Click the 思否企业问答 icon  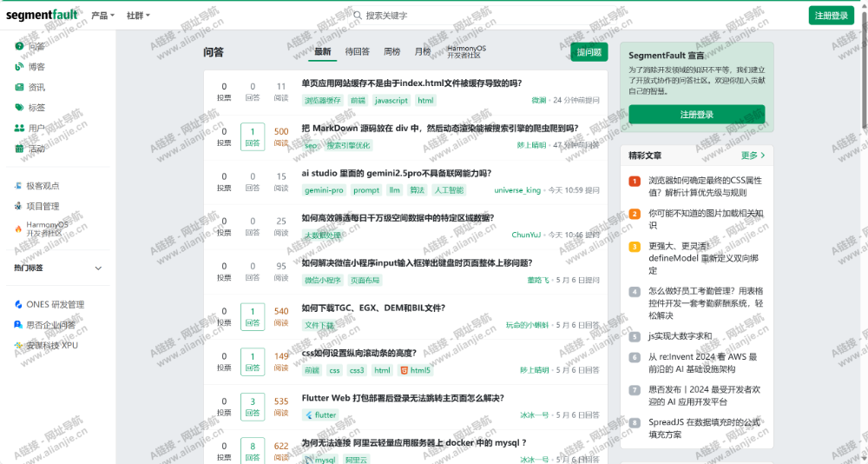tap(18, 325)
